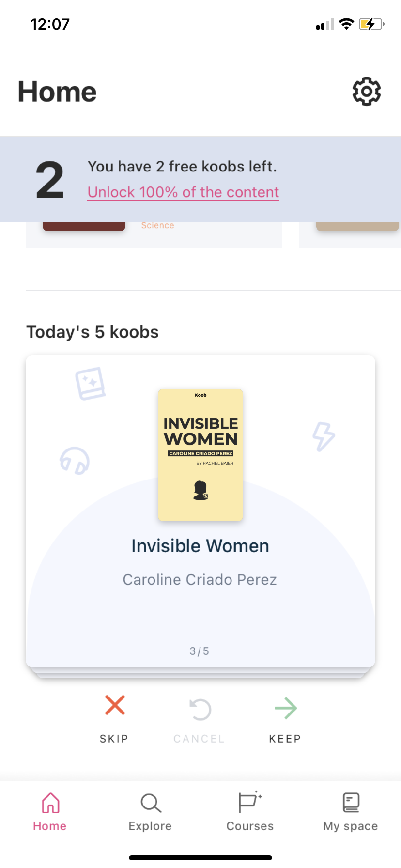
Task: Tap the sparkle book icon on the card
Action: pos(91,384)
